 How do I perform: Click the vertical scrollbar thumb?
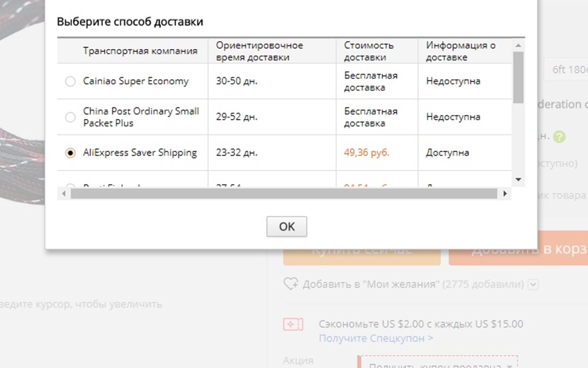[518, 77]
